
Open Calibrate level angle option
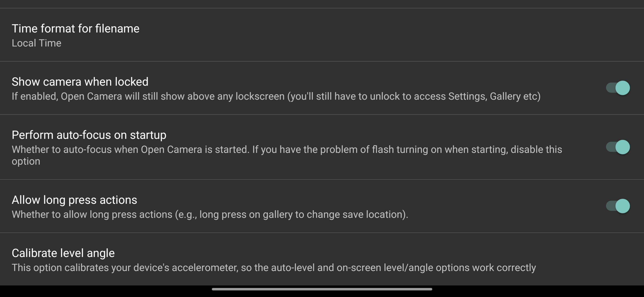click(x=63, y=253)
